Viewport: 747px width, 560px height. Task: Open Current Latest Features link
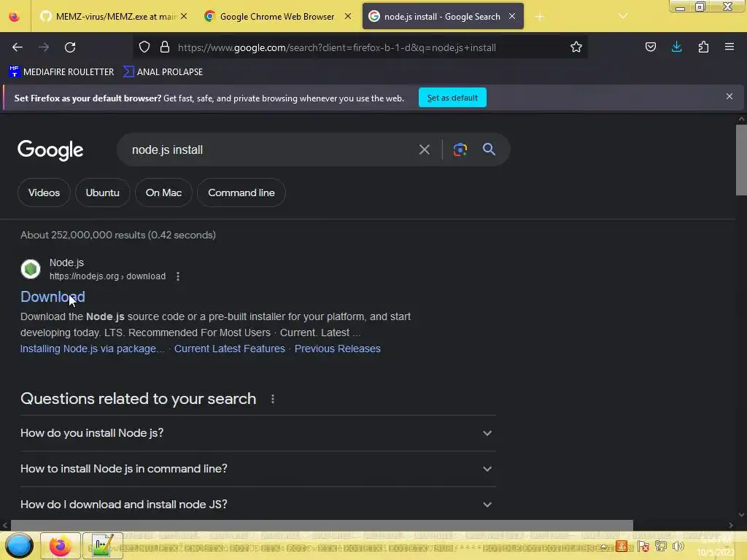pos(230,349)
